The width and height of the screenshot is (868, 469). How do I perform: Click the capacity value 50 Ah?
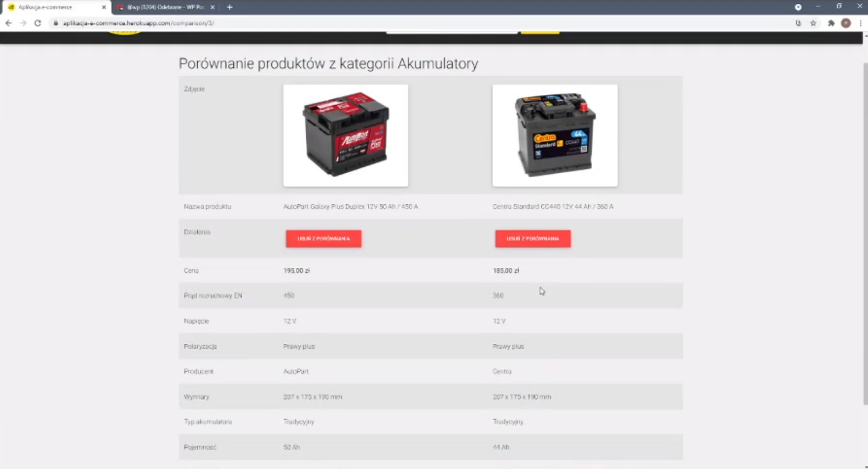coord(292,447)
